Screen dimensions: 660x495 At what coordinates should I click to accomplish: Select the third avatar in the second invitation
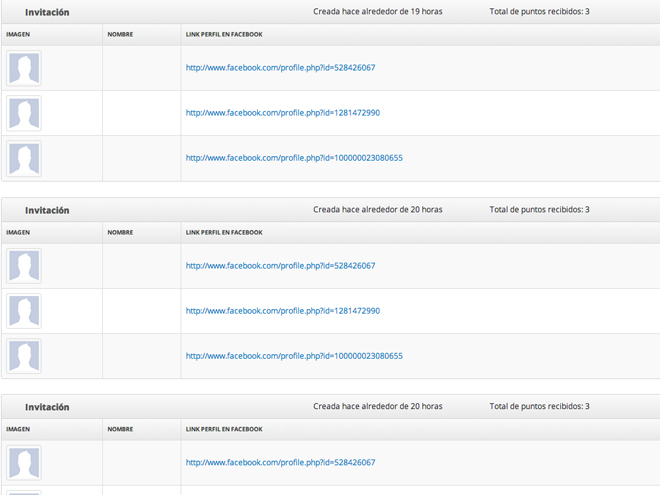click(x=24, y=356)
